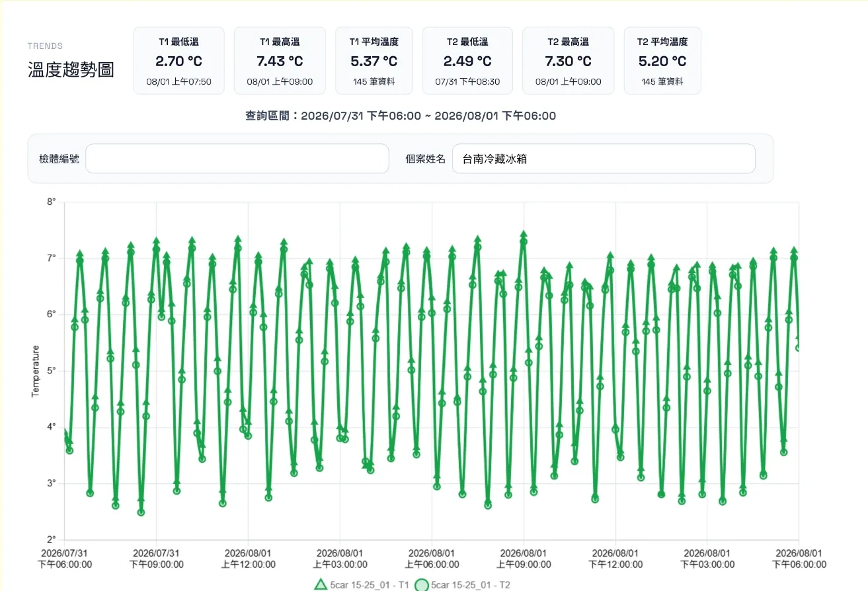
Task: Select the T1 最低溫 2.70 °C card
Action: coord(179,61)
